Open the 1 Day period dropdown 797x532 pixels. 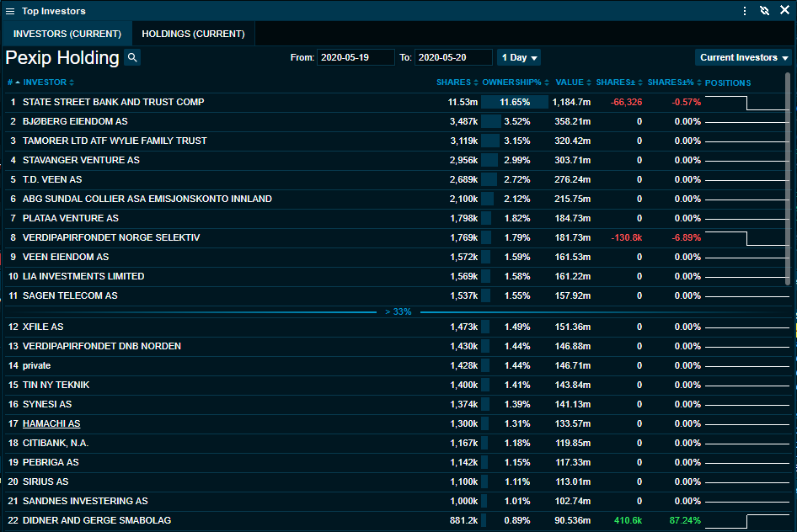519,57
